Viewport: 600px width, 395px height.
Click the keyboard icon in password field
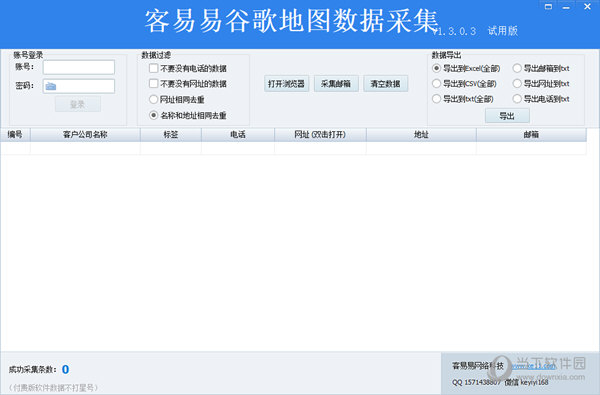click(51, 87)
